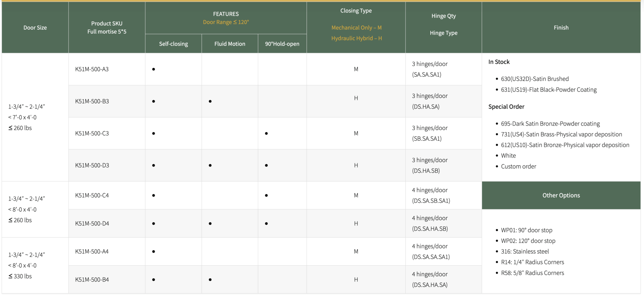This screenshot has height=295, width=644.
Task: Click the Finish column header
Action: pyautogui.click(x=561, y=27)
